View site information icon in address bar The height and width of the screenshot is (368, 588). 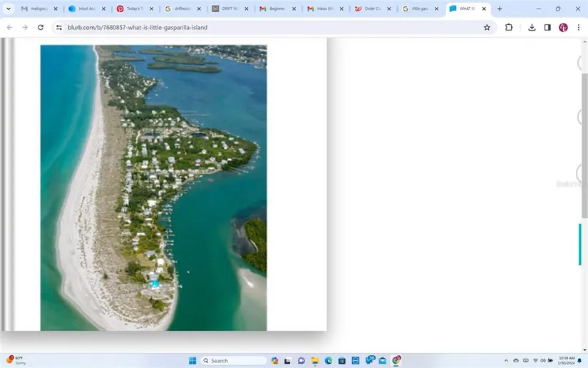coord(59,27)
